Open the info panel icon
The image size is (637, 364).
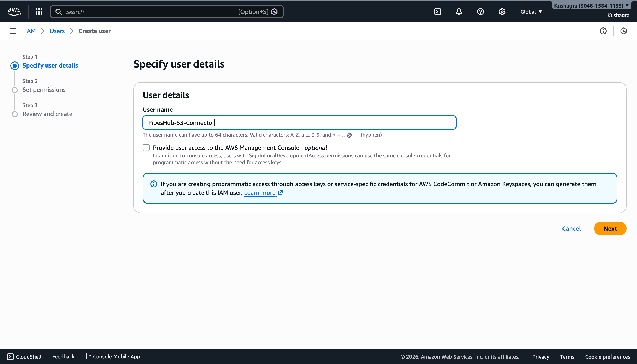(x=603, y=31)
